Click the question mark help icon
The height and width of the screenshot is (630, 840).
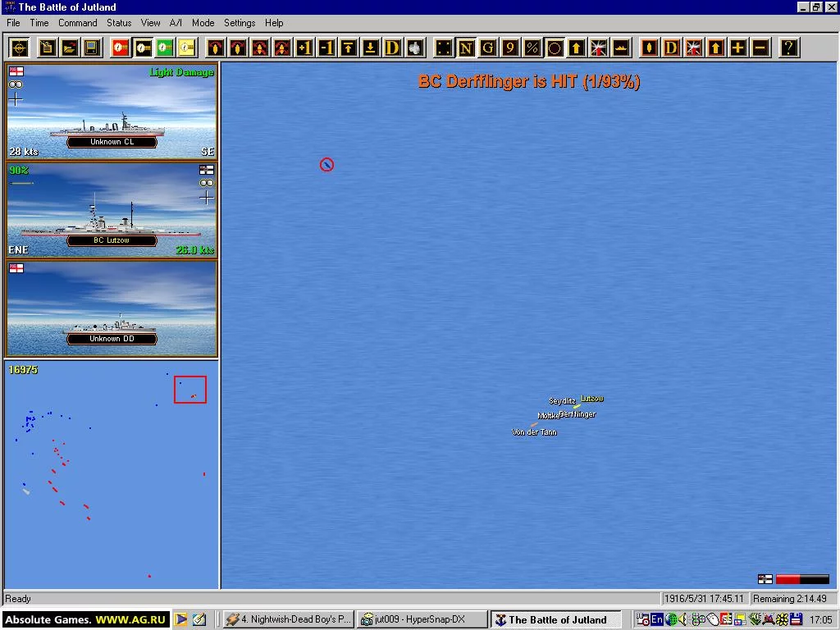pyautogui.click(x=788, y=48)
